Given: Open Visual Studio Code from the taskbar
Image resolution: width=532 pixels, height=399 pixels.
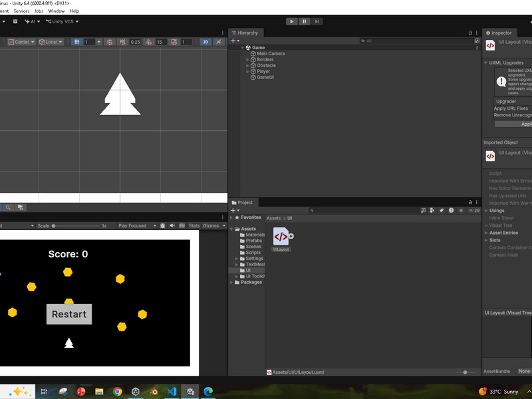Looking at the screenshot, I should pyautogui.click(x=172, y=392).
